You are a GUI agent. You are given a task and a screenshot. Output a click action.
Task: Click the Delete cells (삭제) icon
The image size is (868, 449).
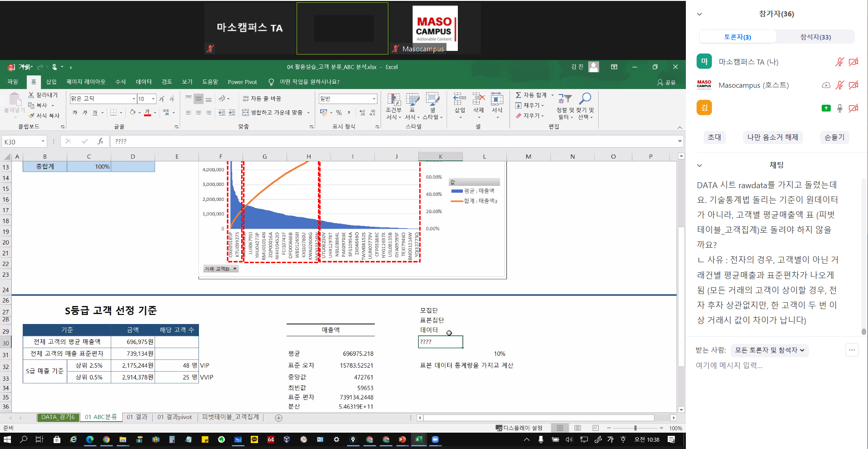(479, 100)
